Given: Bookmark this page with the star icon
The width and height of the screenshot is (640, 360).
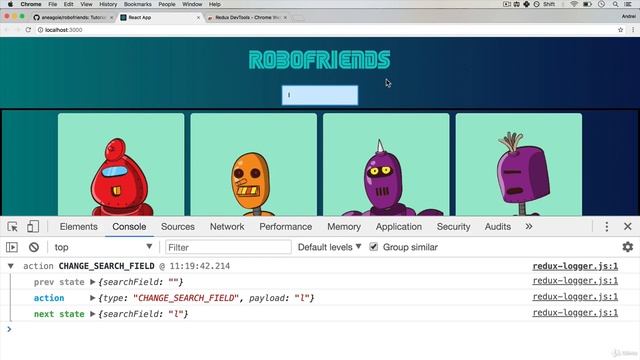Looking at the screenshot, I should pos(620,30).
